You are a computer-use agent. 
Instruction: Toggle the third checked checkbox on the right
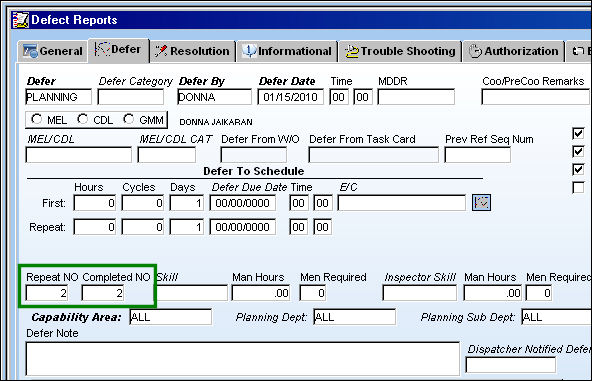click(578, 169)
